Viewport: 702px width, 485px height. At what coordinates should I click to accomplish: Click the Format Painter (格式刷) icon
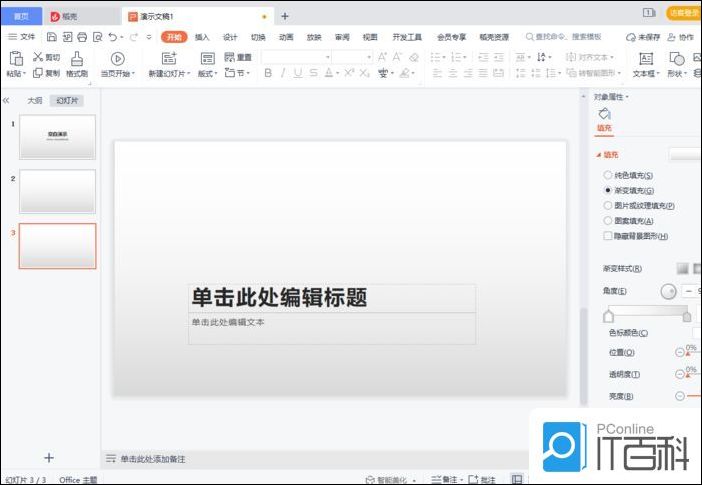point(77,58)
